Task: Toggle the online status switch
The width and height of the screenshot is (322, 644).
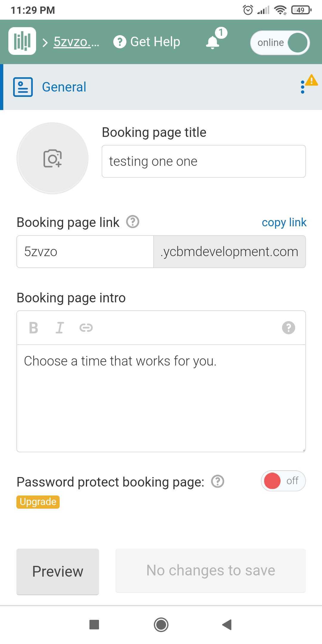Action: tap(280, 43)
